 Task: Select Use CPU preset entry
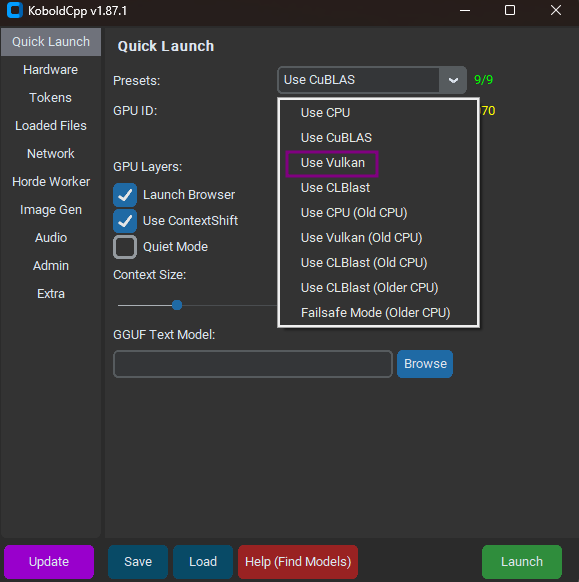coord(325,113)
